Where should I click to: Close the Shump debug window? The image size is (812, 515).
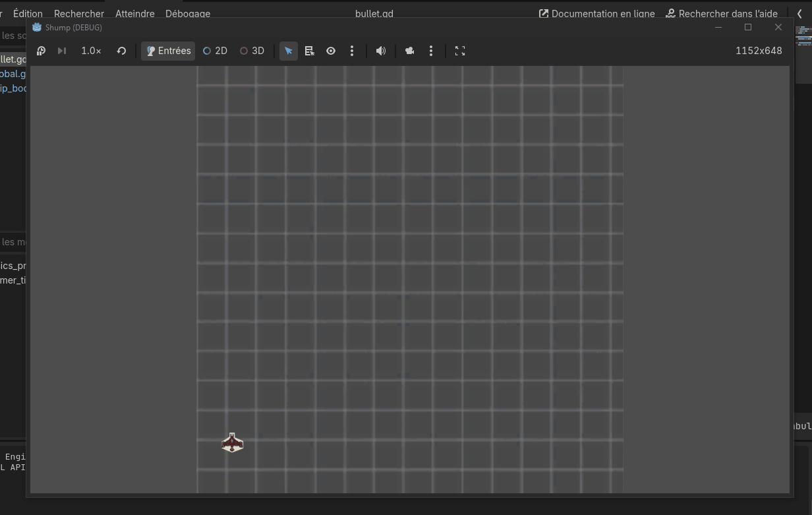778,27
